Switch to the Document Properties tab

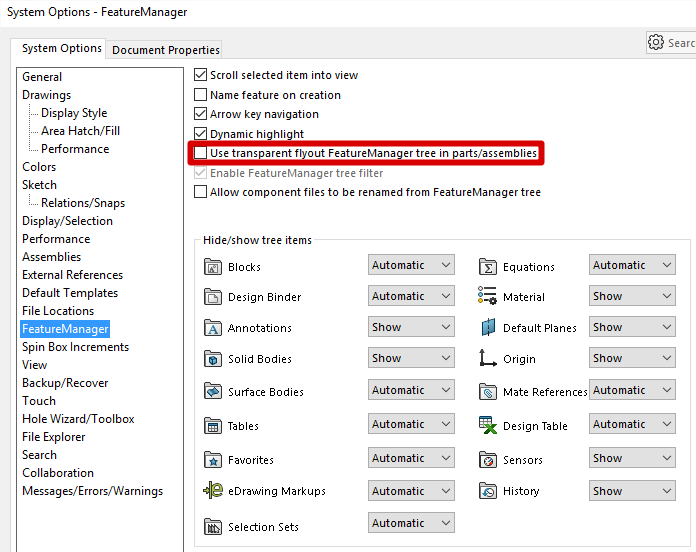[x=166, y=49]
